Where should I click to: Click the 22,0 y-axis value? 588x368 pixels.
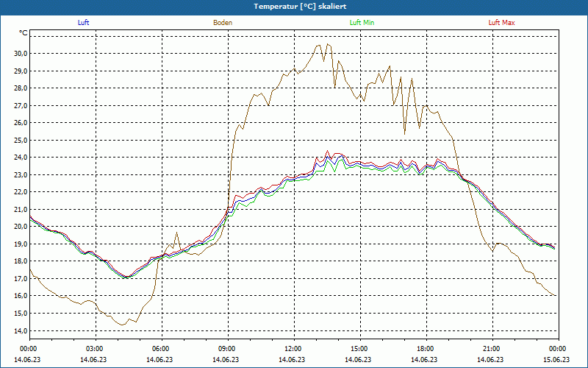[21, 192]
